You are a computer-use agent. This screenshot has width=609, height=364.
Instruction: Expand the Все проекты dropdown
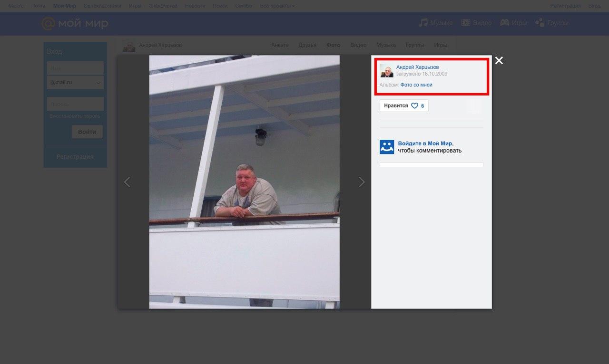pos(277,6)
